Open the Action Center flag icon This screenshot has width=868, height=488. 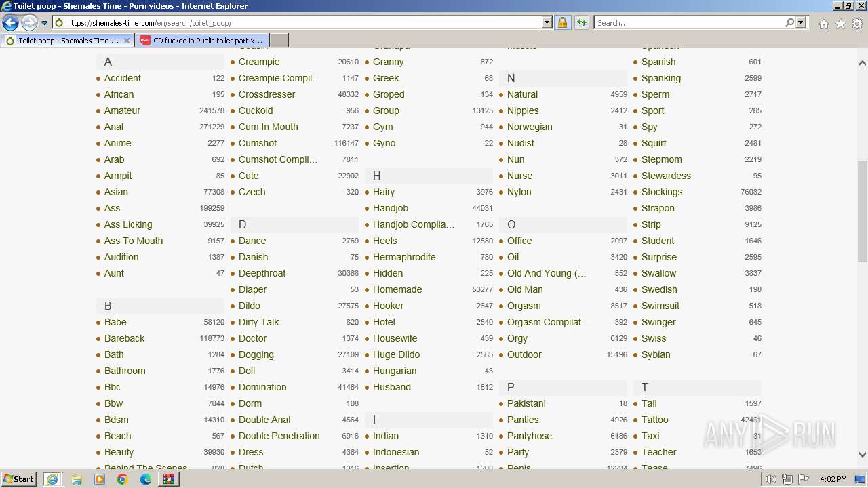[x=804, y=479]
